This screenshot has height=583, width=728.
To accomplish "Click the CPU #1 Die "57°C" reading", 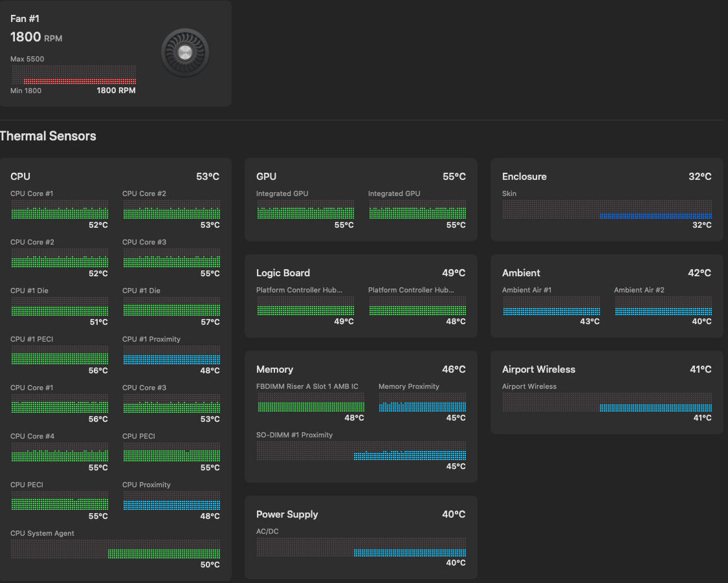I will tap(210, 322).
